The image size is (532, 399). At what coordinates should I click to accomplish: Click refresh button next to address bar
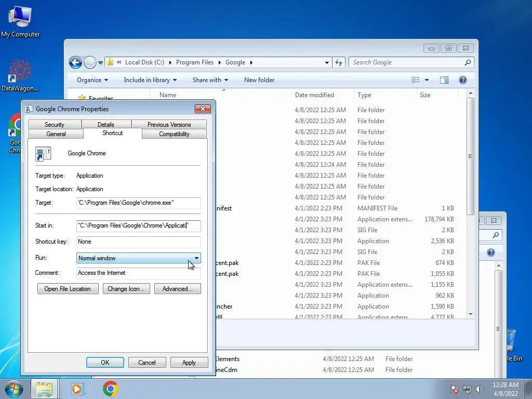pos(339,62)
